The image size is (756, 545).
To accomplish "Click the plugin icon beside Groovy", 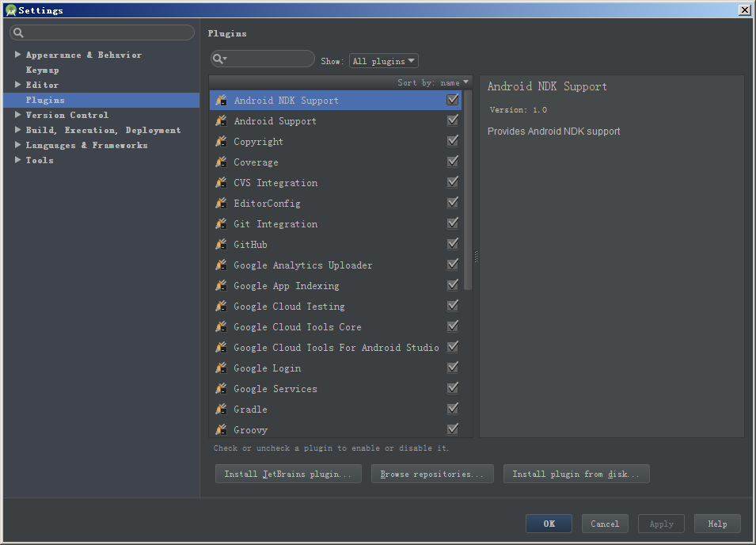I will pos(222,430).
